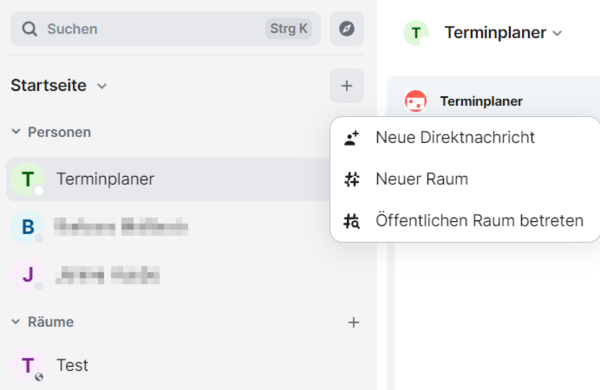The width and height of the screenshot is (600, 390).
Task: Click the green T avatar in Personen list
Action: 28,179
